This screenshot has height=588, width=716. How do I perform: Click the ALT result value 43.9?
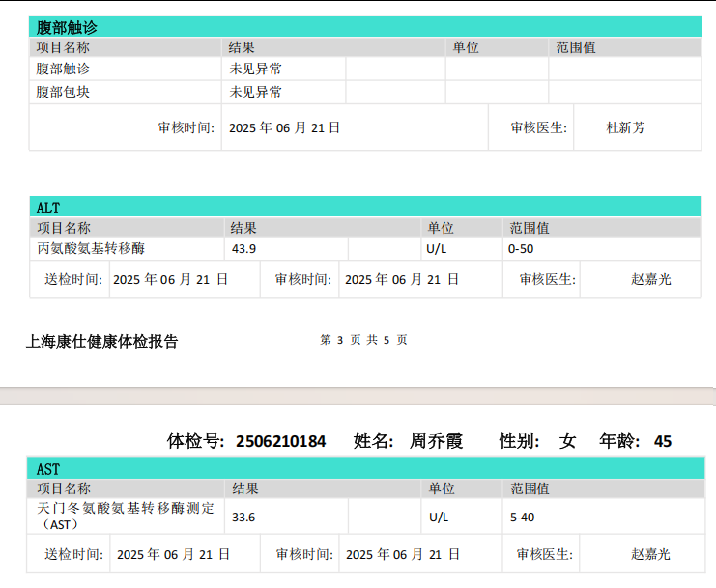[244, 249]
